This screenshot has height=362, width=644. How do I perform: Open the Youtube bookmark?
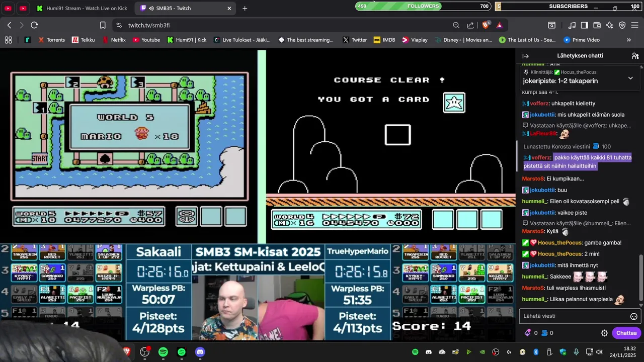pyautogui.click(x=146, y=40)
